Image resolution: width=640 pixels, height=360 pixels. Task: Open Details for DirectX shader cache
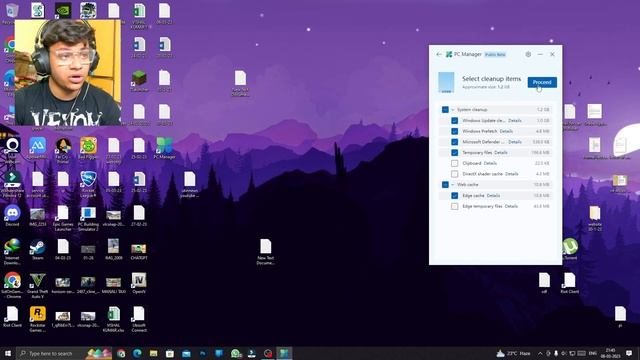512,173
